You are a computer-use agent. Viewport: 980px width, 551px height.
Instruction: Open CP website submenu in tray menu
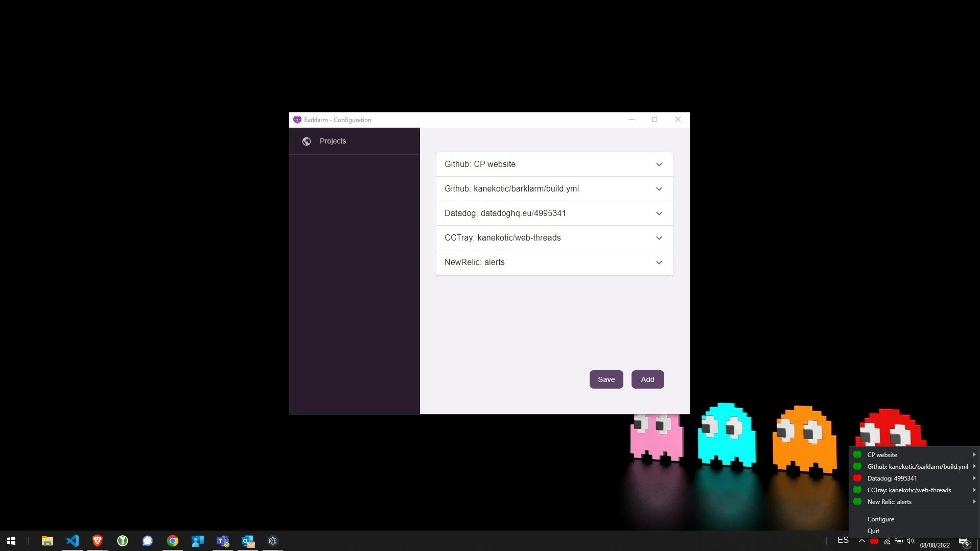[x=914, y=454]
